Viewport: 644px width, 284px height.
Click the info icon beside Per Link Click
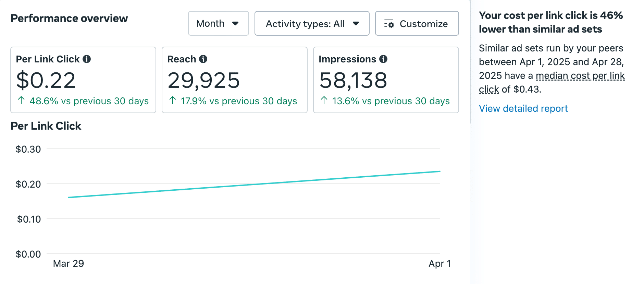(x=87, y=59)
